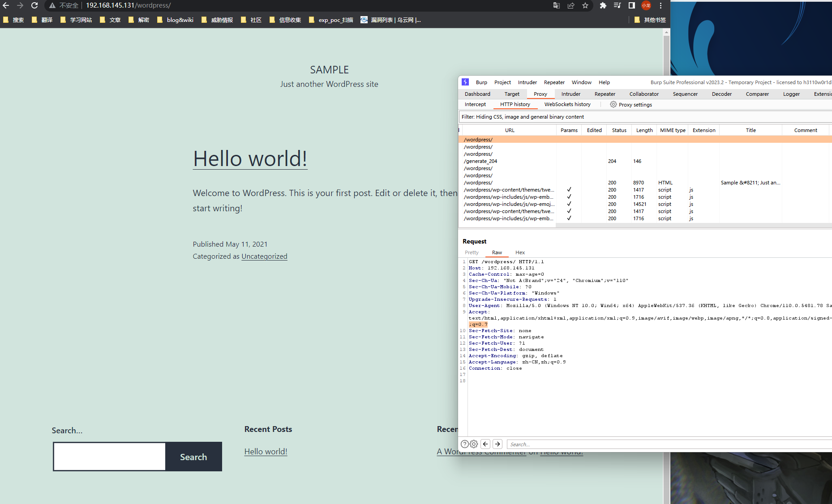Switch to the Comparer tab

pos(757,94)
